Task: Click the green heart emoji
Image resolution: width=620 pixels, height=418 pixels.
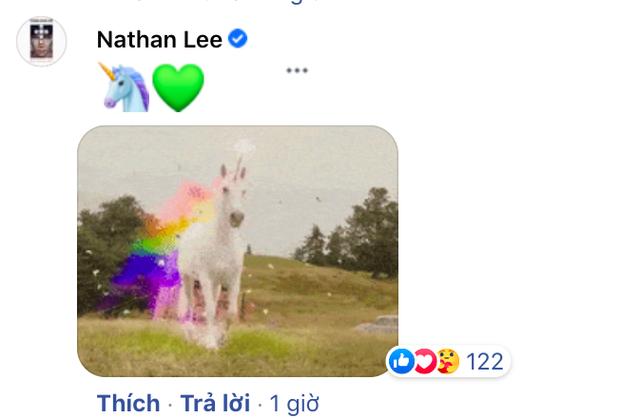Action: (x=178, y=87)
